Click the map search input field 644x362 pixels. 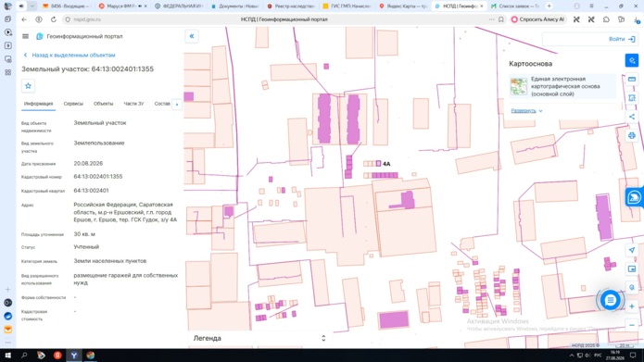575,39
